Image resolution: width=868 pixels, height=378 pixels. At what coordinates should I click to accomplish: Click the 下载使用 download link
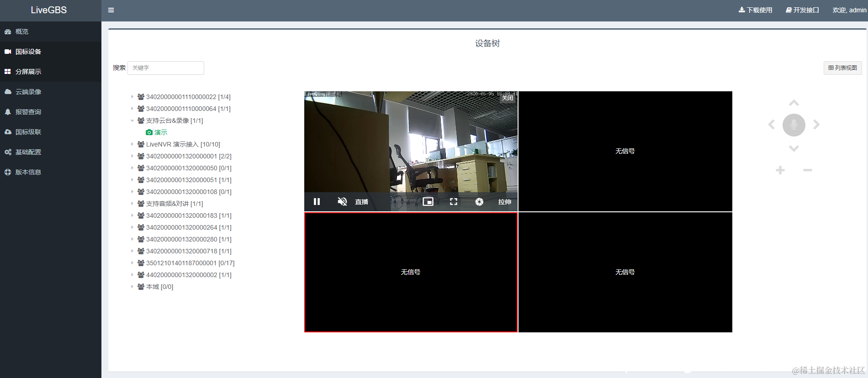(755, 10)
